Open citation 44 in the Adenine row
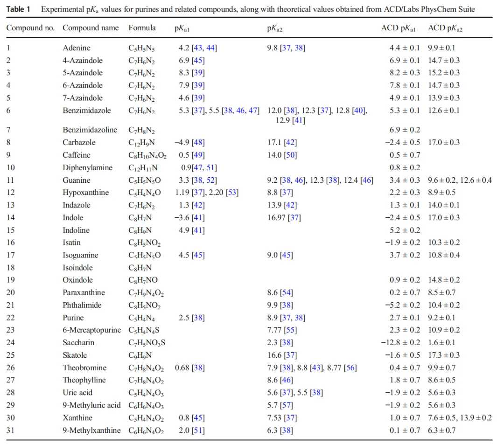The width and height of the screenshot is (504, 444). pyautogui.click(x=210, y=48)
